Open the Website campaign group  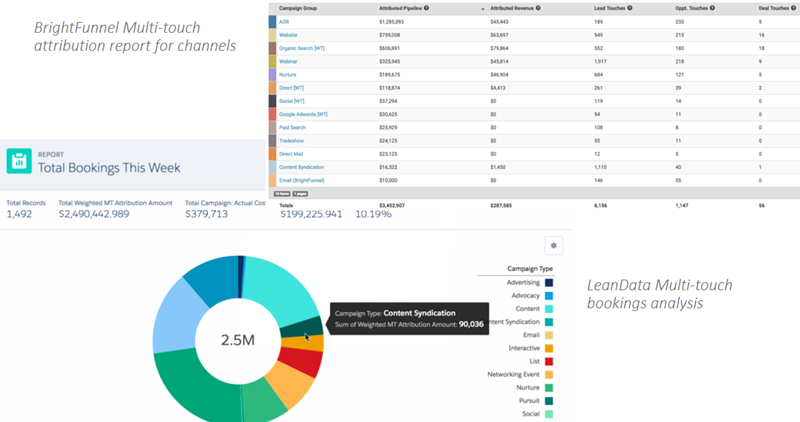[288, 35]
